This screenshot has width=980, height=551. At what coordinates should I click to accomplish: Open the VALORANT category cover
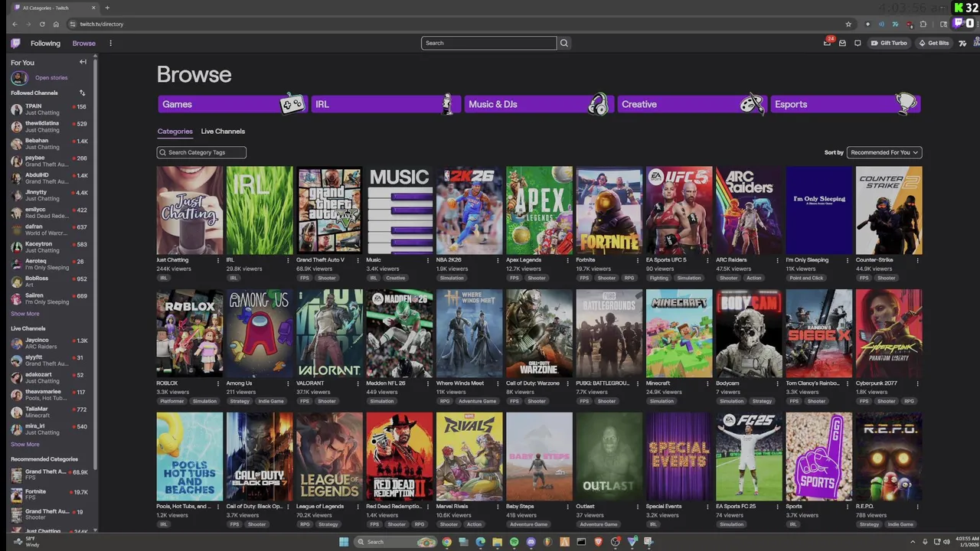pos(330,334)
